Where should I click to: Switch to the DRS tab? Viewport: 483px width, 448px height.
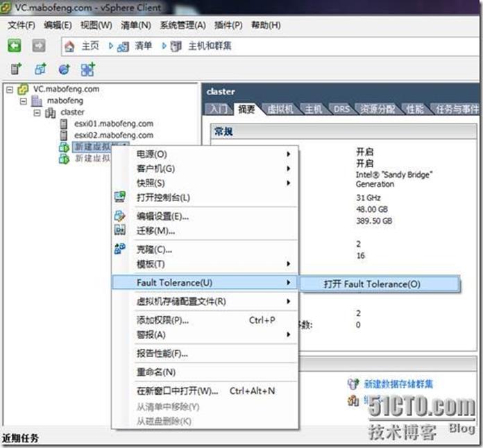point(341,110)
